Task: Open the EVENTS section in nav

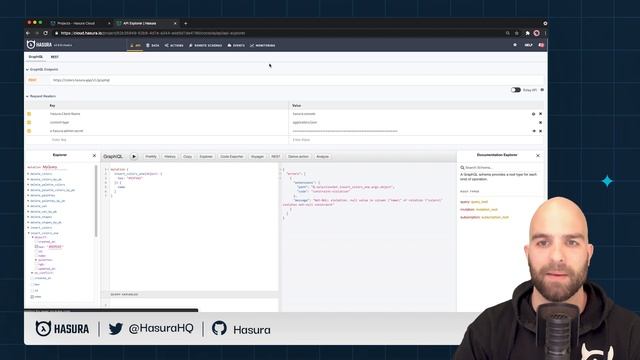Action: pyautogui.click(x=236, y=45)
